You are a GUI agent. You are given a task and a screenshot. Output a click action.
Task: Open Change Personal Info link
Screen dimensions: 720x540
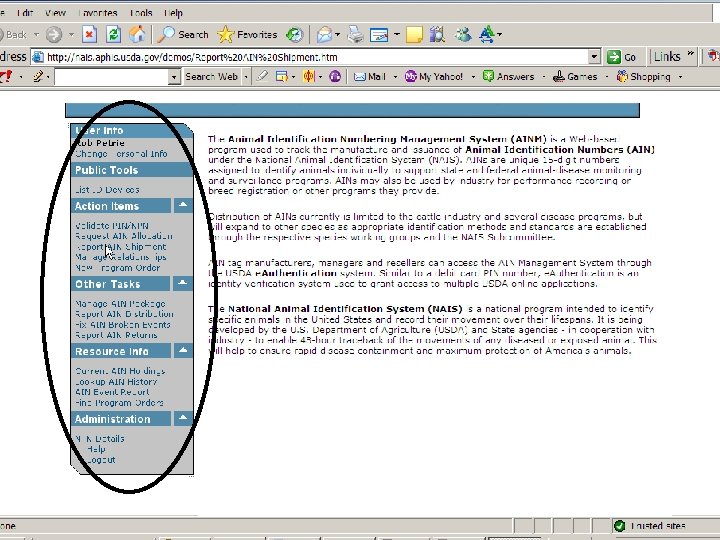coord(121,154)
